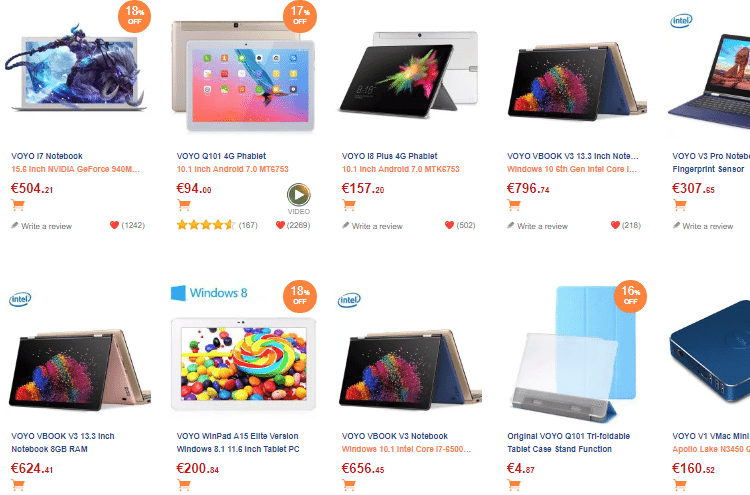Click the cart icon under the €624.41 price
This screenshot has width=750, height=495.
[18, 485]
